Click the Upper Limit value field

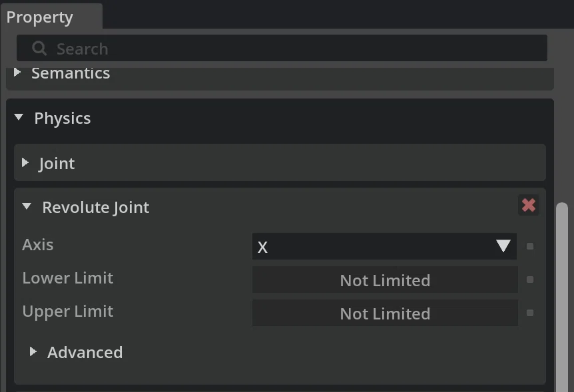pos(385,313)
